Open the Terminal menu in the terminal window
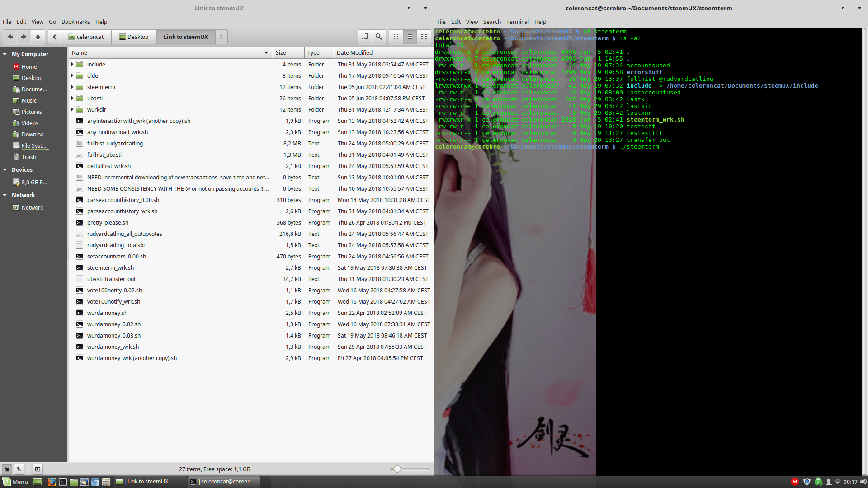The image size is (868, 488). tap(517, 22)
